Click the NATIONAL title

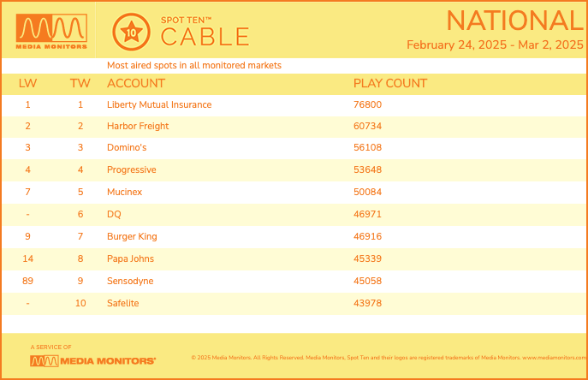[x=515, y=21]
